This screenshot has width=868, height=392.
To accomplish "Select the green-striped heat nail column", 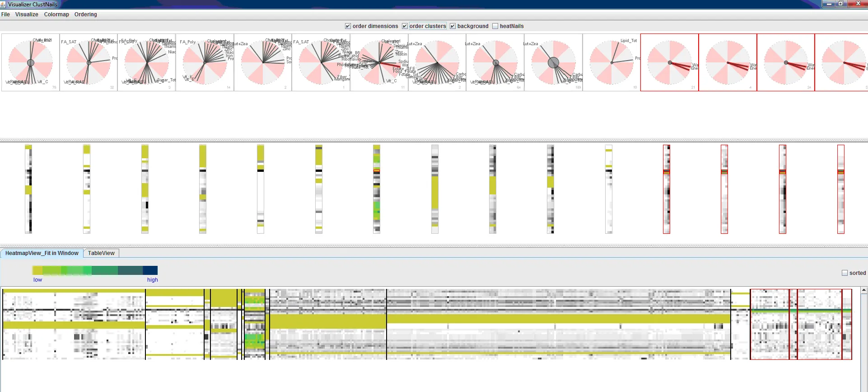I will [377, 189].
